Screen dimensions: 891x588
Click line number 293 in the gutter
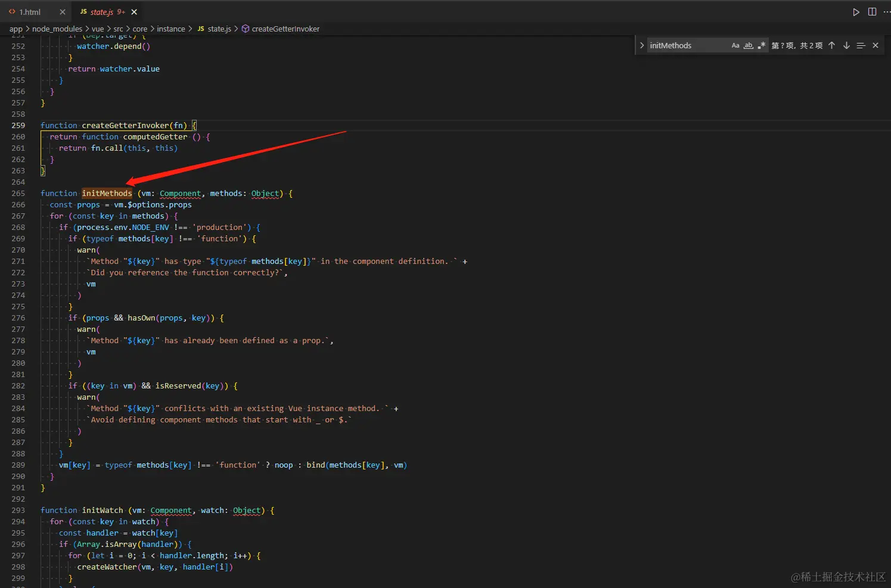tap(18, 510)
